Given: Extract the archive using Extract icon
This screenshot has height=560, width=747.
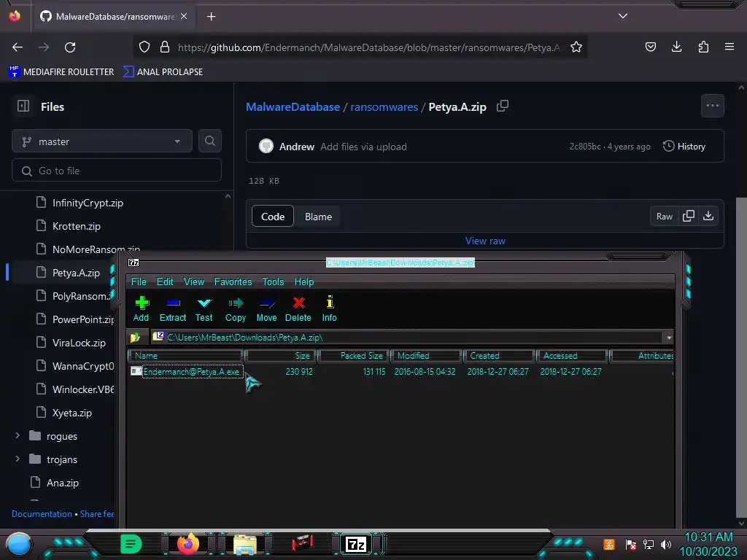Looking at the screenshot, I should click(x=172, y=309).
